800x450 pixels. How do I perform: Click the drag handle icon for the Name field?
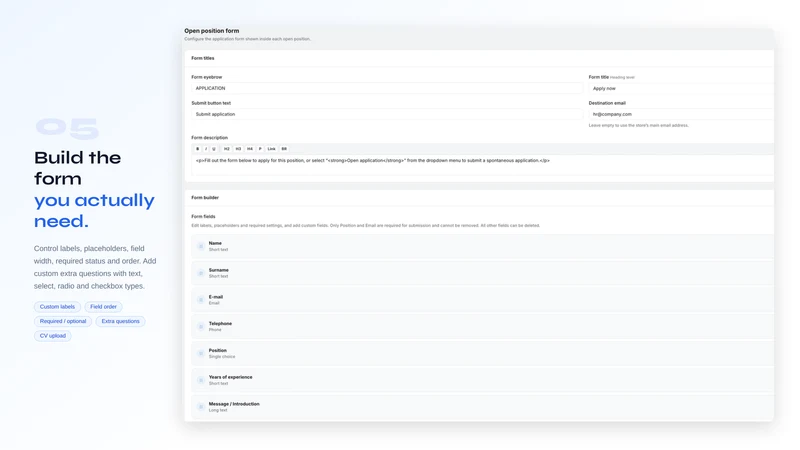tap(201, 246)
